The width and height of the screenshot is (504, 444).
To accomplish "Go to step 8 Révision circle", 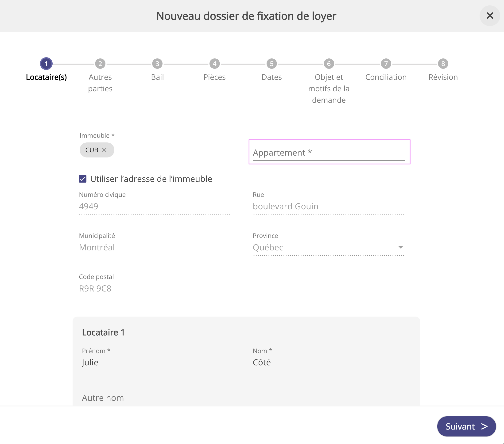I will (443, 64).
